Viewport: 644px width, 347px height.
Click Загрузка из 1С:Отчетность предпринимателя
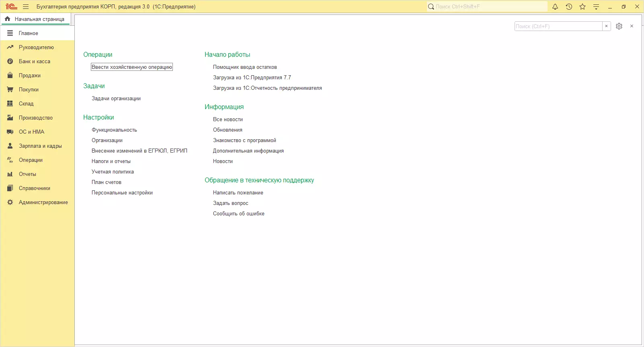click(267, 88)
